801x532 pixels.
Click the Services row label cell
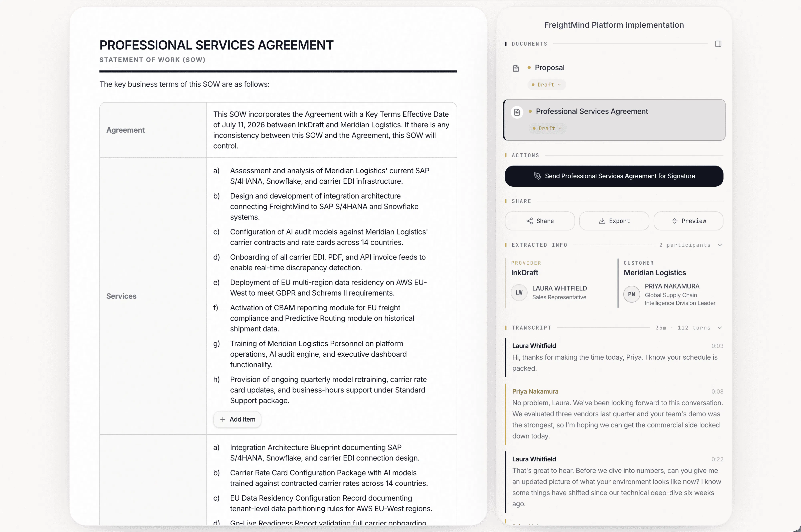point(153,296)
